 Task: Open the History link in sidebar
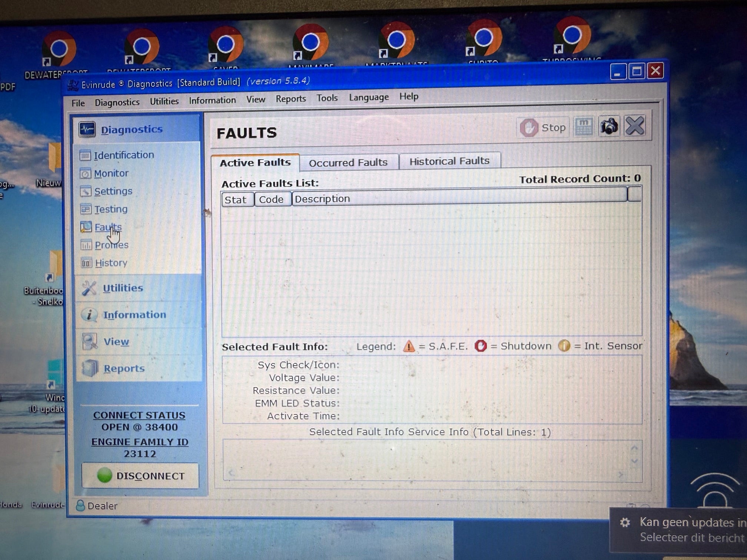tap(111, 263)
